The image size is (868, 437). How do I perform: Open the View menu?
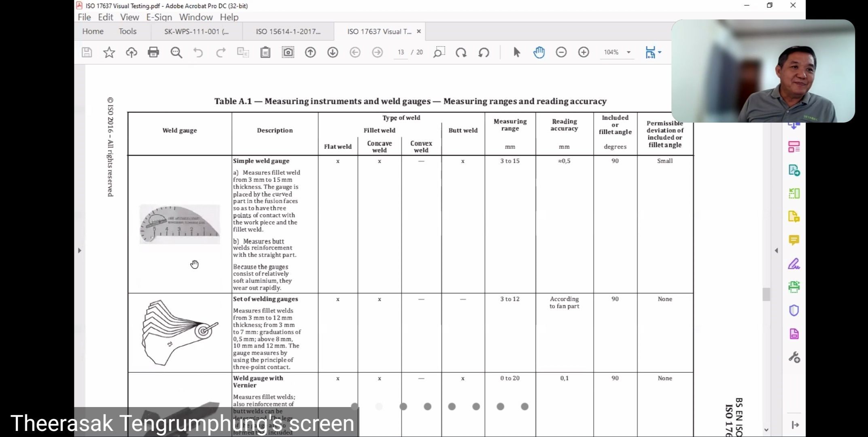(x=129, y=17)
